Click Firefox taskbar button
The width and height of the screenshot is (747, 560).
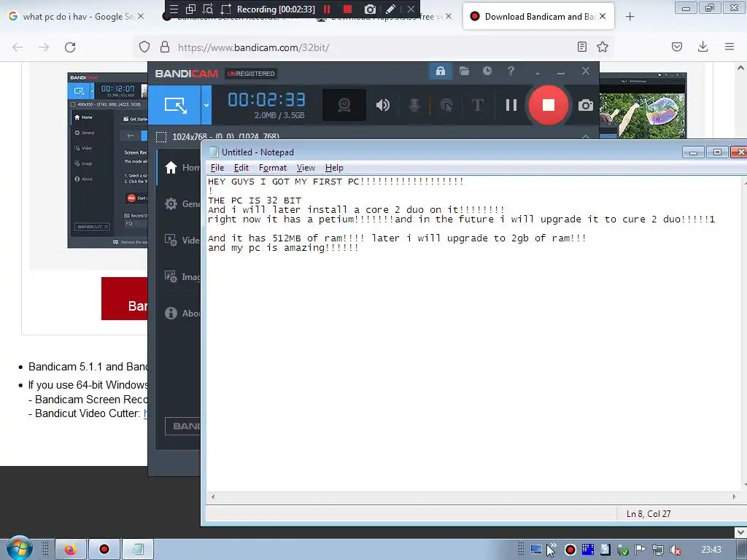point(71,550)
